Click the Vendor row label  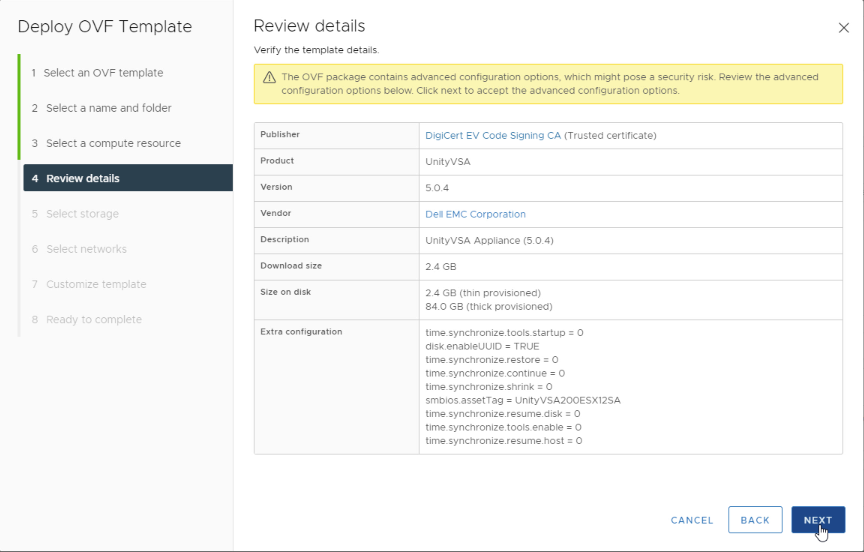pyautogui.click(x=276, y=213)
